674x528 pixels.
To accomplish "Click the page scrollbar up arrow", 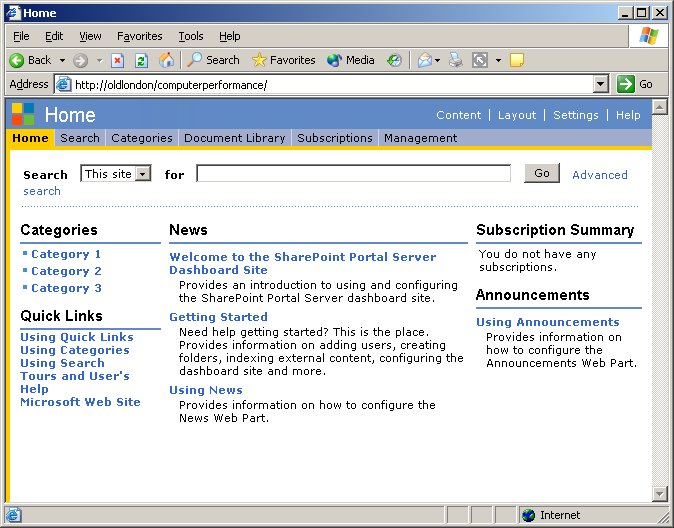I will pos(659,107).
